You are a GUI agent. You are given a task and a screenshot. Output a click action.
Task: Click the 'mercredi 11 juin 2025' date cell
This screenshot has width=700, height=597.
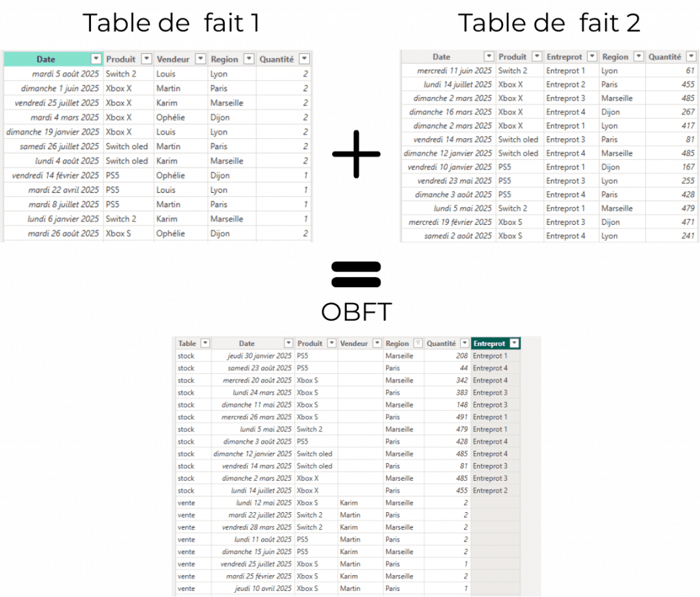456,71
